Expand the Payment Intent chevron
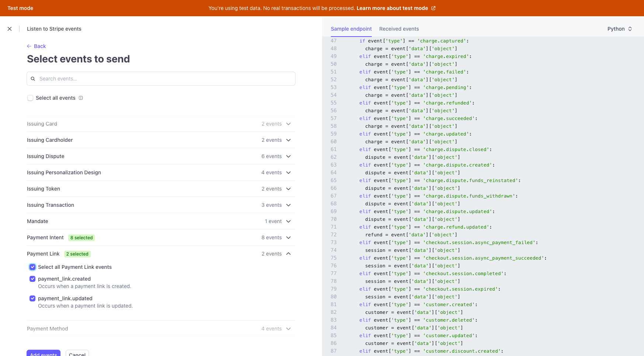Screen dimensions: 644x356 coord(288,237)
